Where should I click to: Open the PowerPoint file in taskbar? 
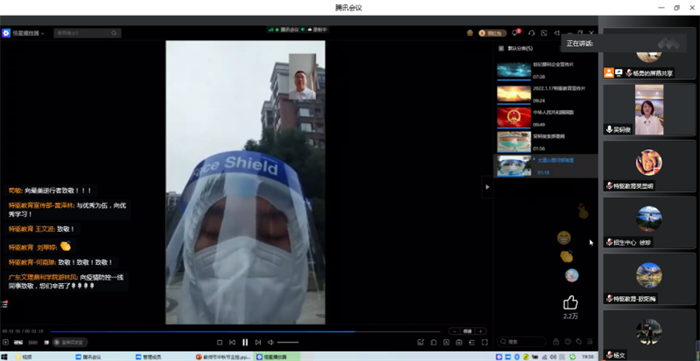point(223,357)
